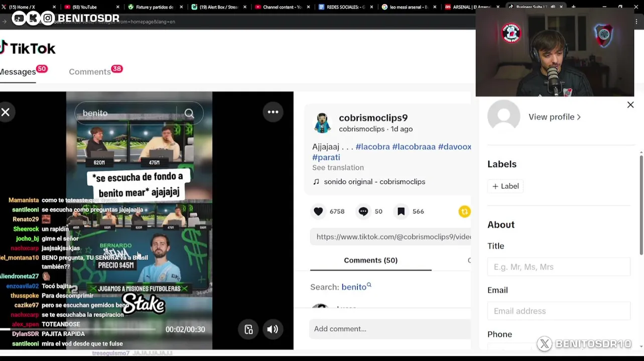Click the benito search suggestion link
The height and width of the screenshot is (361, 644).
pyautogui.click(x=356, y=287)
